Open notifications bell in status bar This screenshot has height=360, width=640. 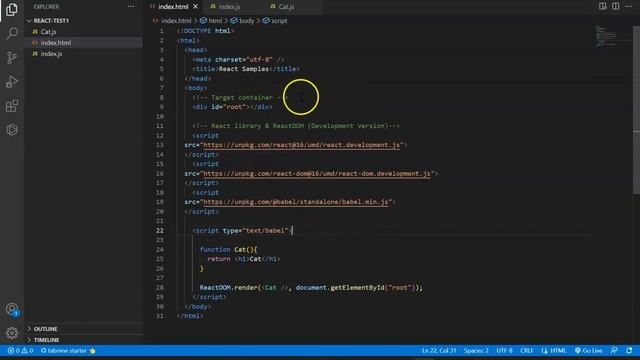629,351
